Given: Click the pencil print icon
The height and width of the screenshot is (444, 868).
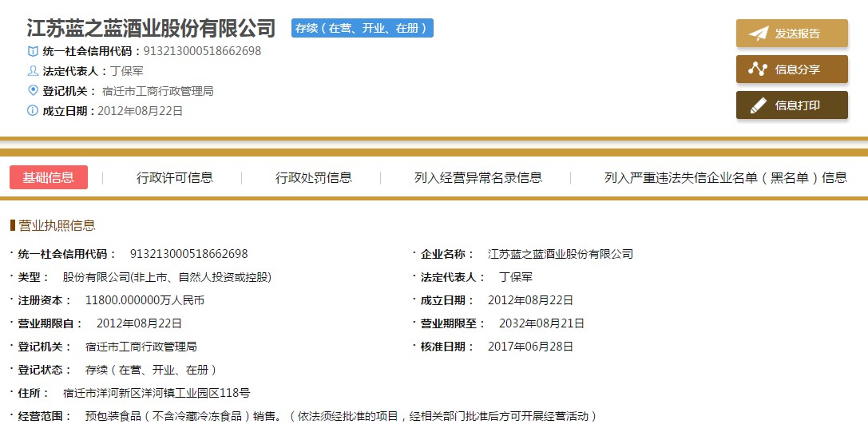Looking at the screenshot, I should 758,105.
